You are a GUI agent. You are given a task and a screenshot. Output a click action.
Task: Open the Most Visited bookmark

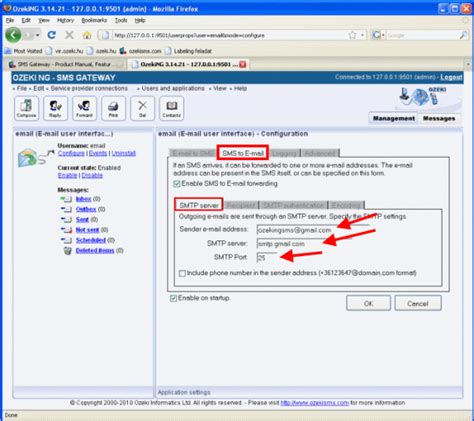tap(24, 51)
